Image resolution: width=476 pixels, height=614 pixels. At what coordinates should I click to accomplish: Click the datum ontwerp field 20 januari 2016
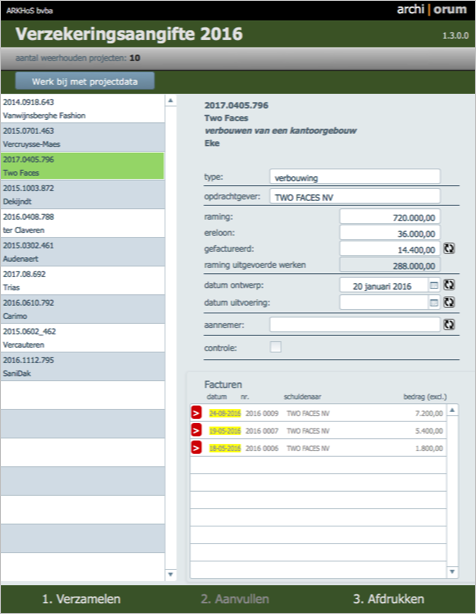(384, 285)
